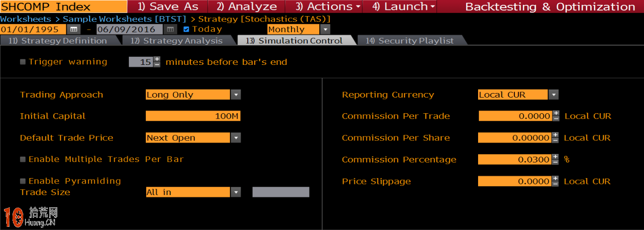Viewport: 644px width, 230px height.
Task: Click the Initial Capital input field
Action: [x=193, y=116]
